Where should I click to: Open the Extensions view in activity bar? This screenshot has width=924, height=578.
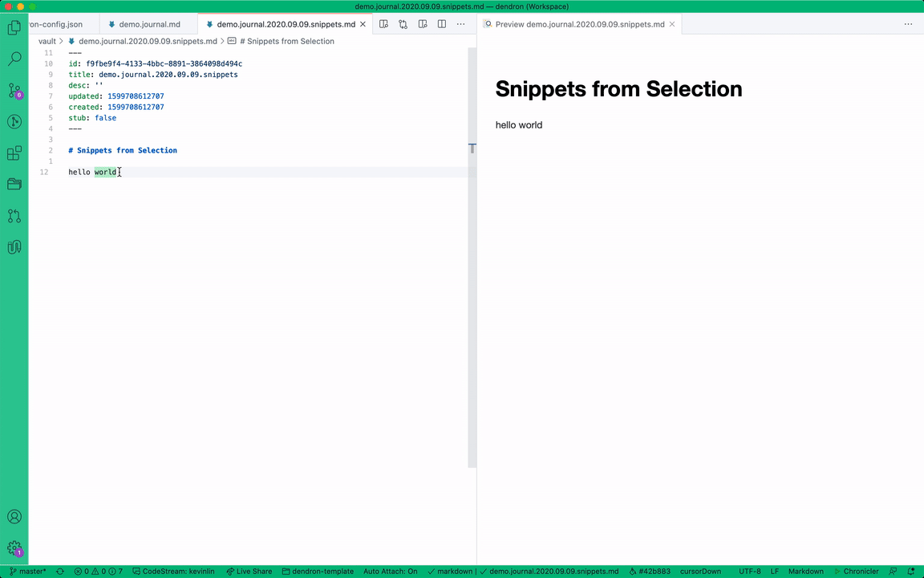(x=14, y=153)
